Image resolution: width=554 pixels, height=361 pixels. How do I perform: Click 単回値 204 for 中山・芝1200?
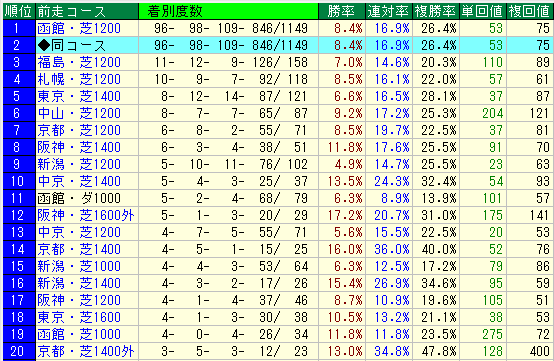[x=493, y=113]
